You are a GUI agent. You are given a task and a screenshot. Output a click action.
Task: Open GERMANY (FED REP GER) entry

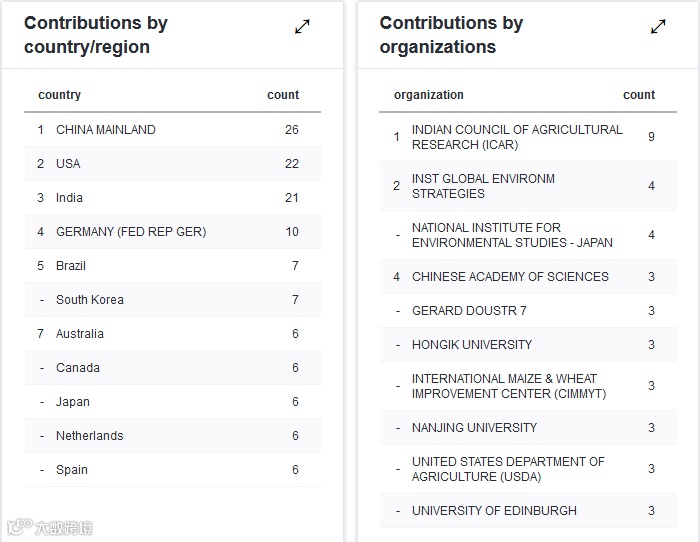pyautogui.click(x=131, y=232)
